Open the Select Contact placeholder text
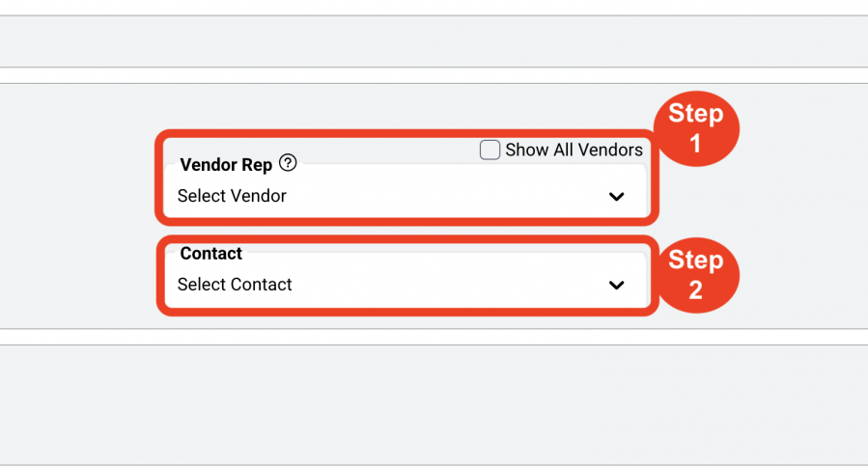868x468 pixels. 235,285
